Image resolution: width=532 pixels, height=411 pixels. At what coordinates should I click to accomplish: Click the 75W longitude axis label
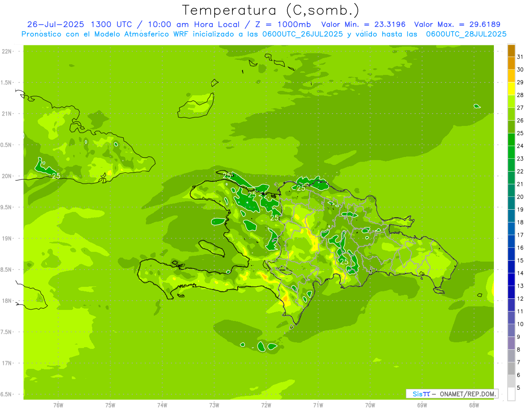110,405
